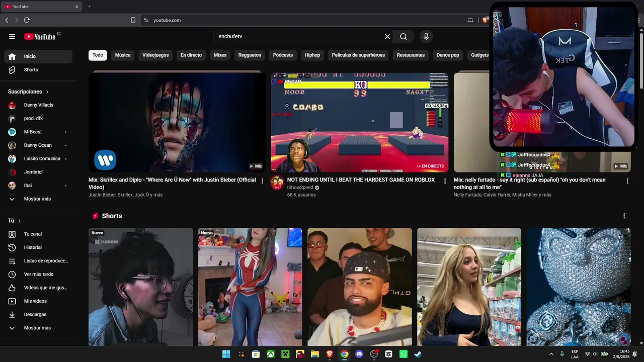The image size is (644, 362).
Task: Go back with the browser back arrow
Action: [7, 20]
